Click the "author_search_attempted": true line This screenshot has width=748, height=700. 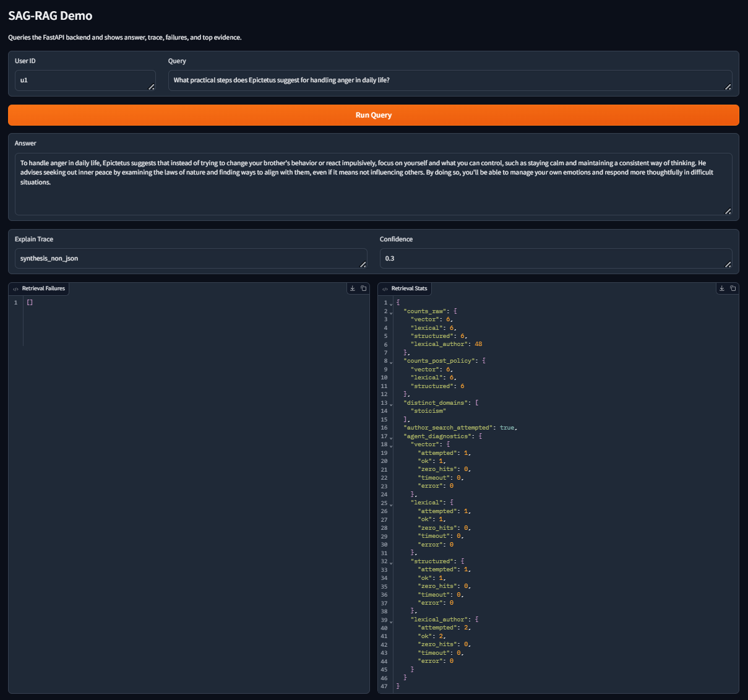pyautogui.click(x=460, y=428)
